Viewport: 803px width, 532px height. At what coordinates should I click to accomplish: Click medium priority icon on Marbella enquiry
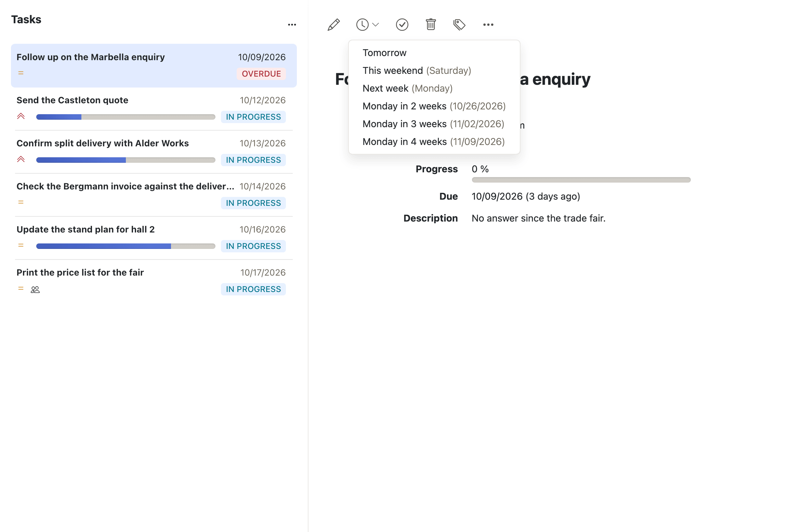(x=21, y=73)
